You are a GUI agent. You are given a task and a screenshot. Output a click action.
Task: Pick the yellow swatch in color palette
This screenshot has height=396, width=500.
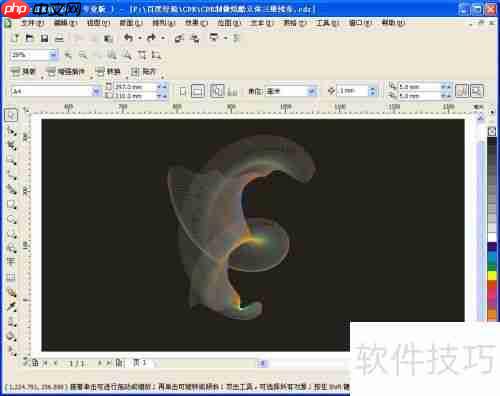(x=492, y=275)
